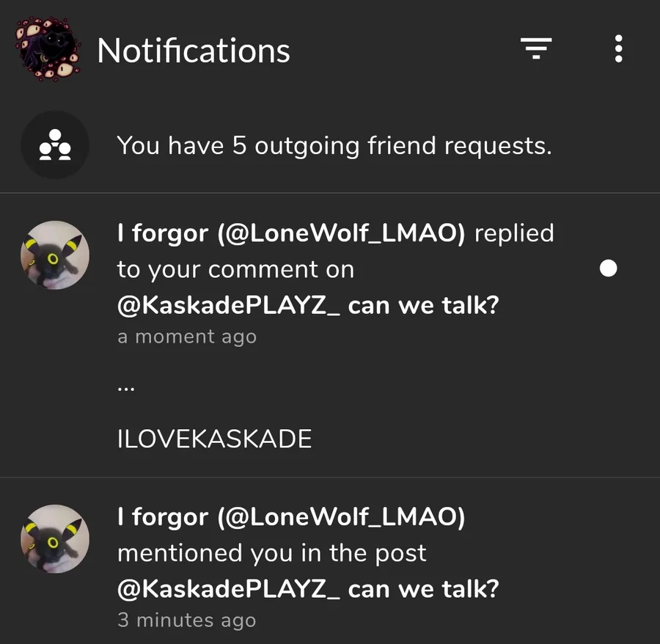View the 5 outgoing friend requests
This screenshot has height=644, width=660.
tap(330, 144)
